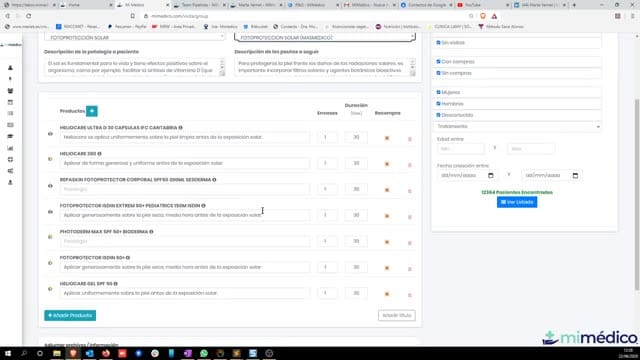
Task: Switch to the Contactos de Google tab
Action: [x=426, y=5]
